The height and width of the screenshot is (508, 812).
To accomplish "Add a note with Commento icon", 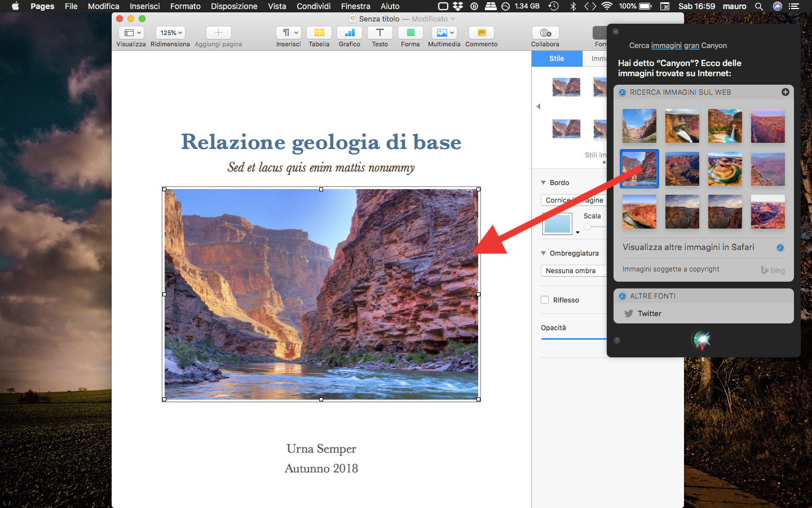I will (x=481, y=33).
